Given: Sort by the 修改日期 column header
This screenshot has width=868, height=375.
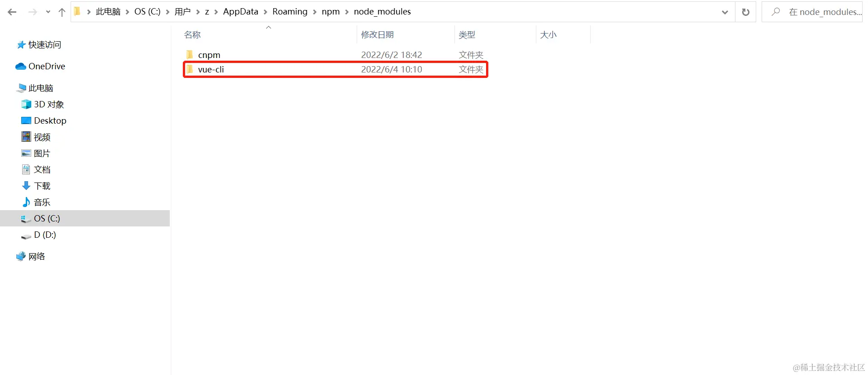Looking at the screenshot, I should point(405,34).
